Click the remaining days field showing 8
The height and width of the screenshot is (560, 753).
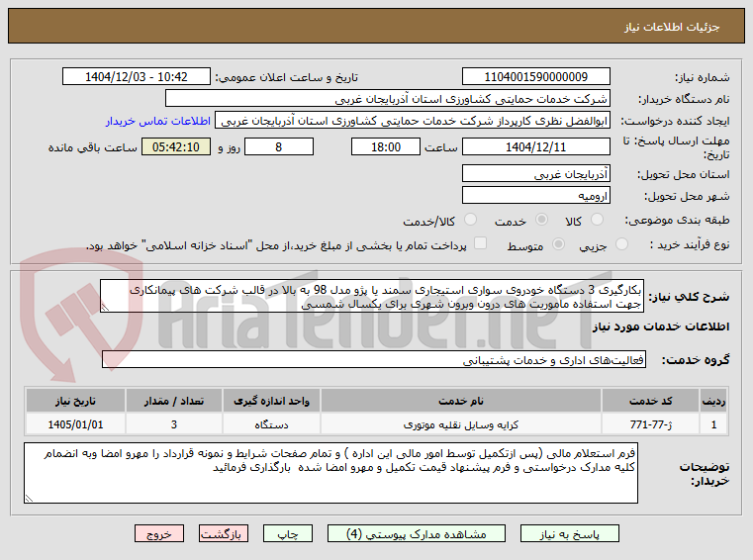coord(279,146)
